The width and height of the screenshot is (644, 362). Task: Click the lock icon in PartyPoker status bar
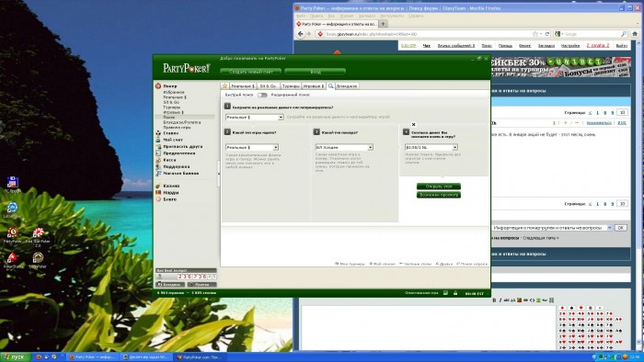[455, 293]
